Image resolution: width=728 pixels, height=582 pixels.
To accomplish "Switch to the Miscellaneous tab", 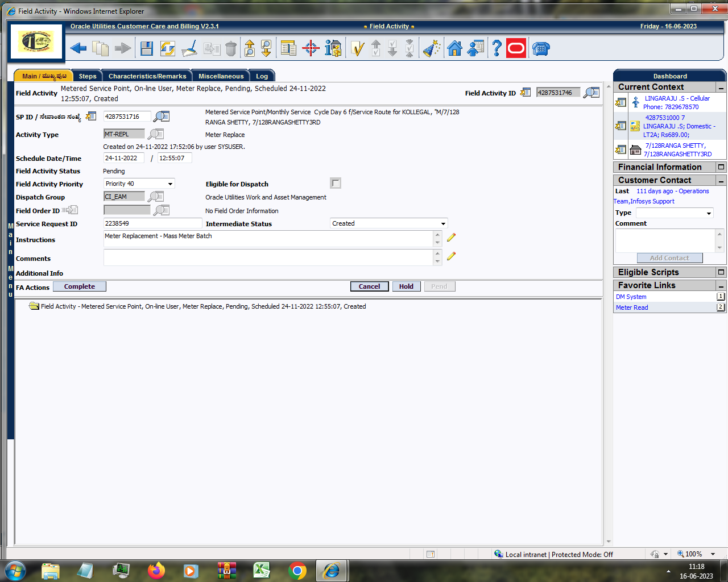I will pos(221,76).
